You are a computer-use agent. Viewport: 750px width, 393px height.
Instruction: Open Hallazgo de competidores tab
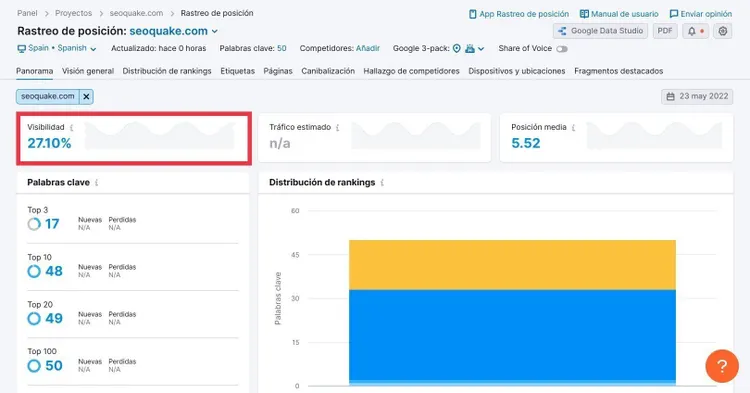coord(411,71)
